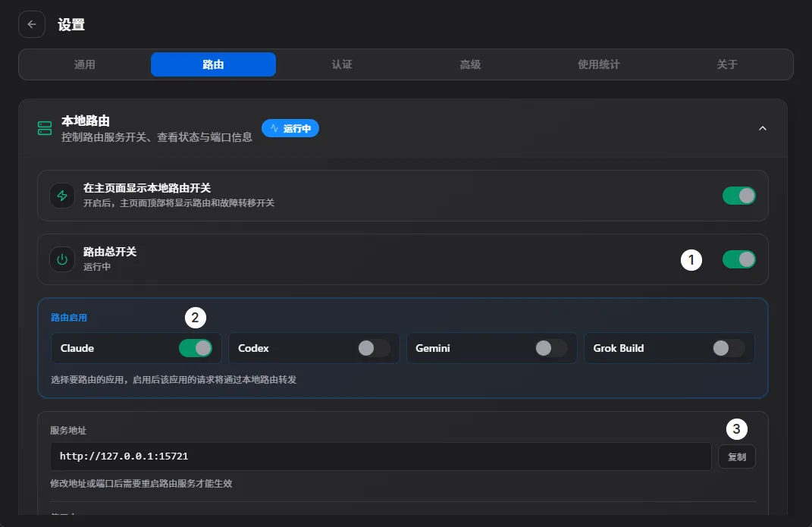Click the 路由启用 label
This screenshot has width=812, height=527.
point(69,318)
